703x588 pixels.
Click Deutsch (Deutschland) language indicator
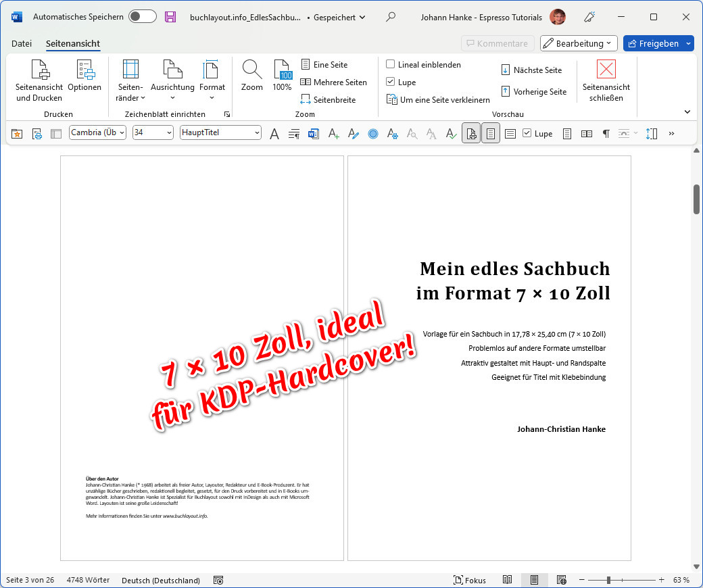click(161, 580)
